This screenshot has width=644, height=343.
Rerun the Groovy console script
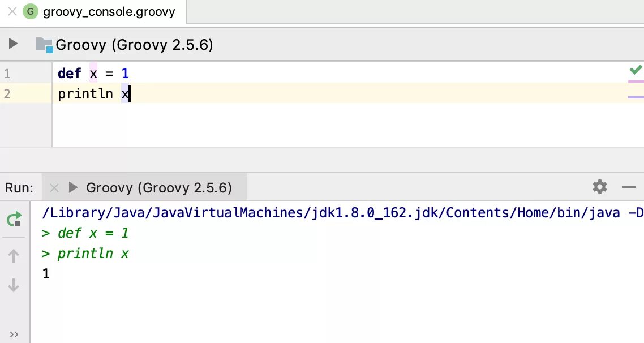click(x=12, y=219)
